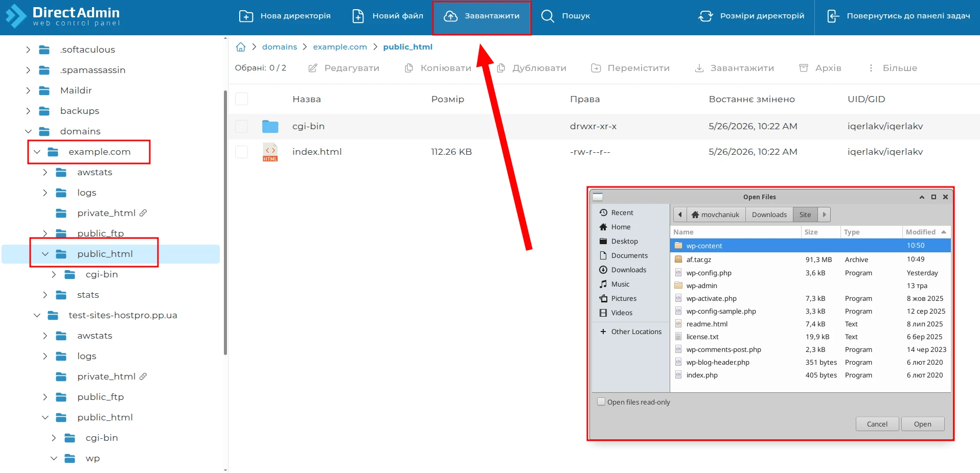Image resolution: width=980 pixels, height=473 pixels.
Task: Click the New directory folder-plus icon
Action: [x=246, y=16]
